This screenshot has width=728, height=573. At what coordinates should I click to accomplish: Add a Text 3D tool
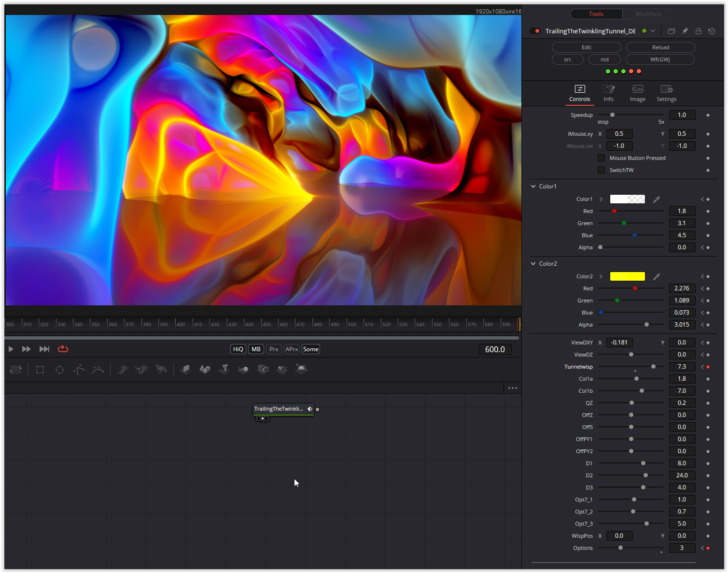coord(224,370)
